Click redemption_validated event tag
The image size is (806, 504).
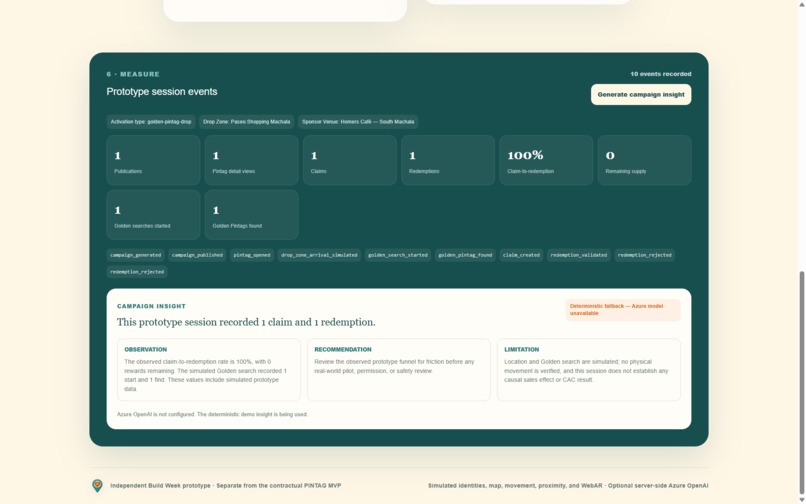click(x=579, y=255)
